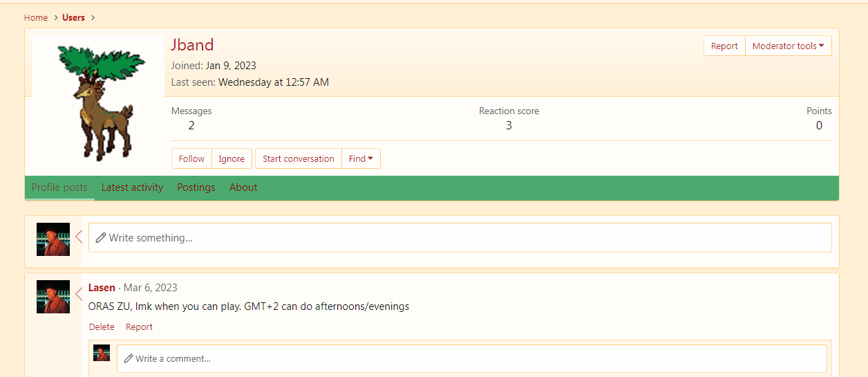Open the Home breadcrumb link
Image resolution: width=868 pixels, height=377 pixels.
36,17
